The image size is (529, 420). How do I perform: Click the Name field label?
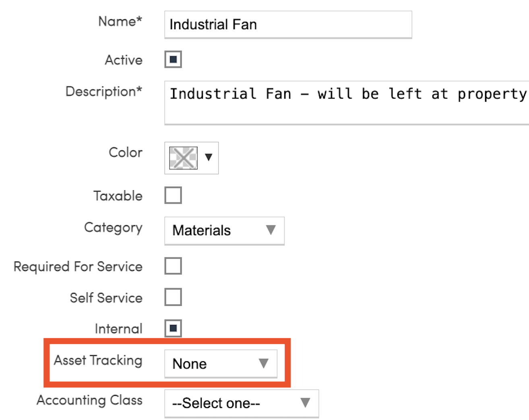click(120, 21)
